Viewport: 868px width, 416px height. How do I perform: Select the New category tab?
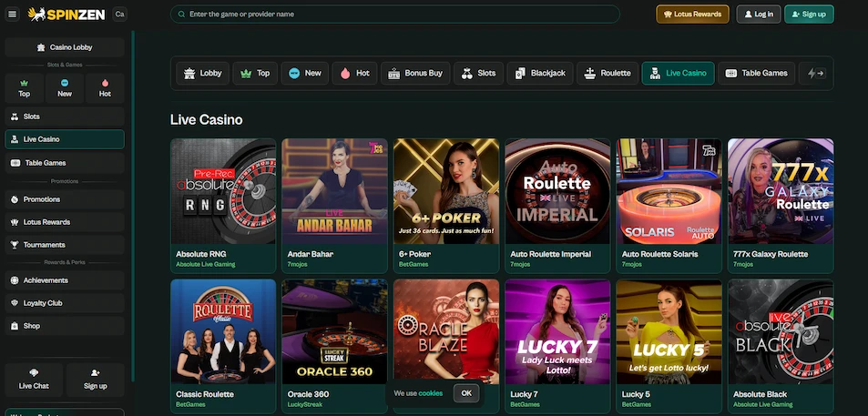click(305, 73)
